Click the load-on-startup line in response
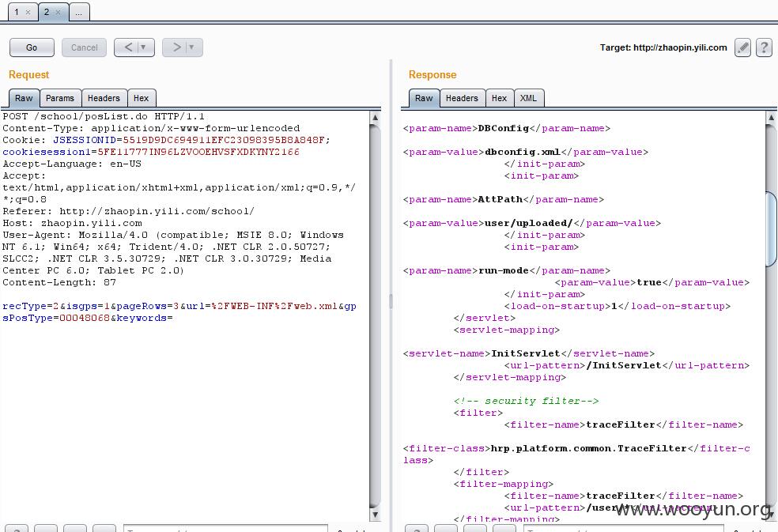The width and height of the screenshot is (778, 532). (x=617, y=306)
